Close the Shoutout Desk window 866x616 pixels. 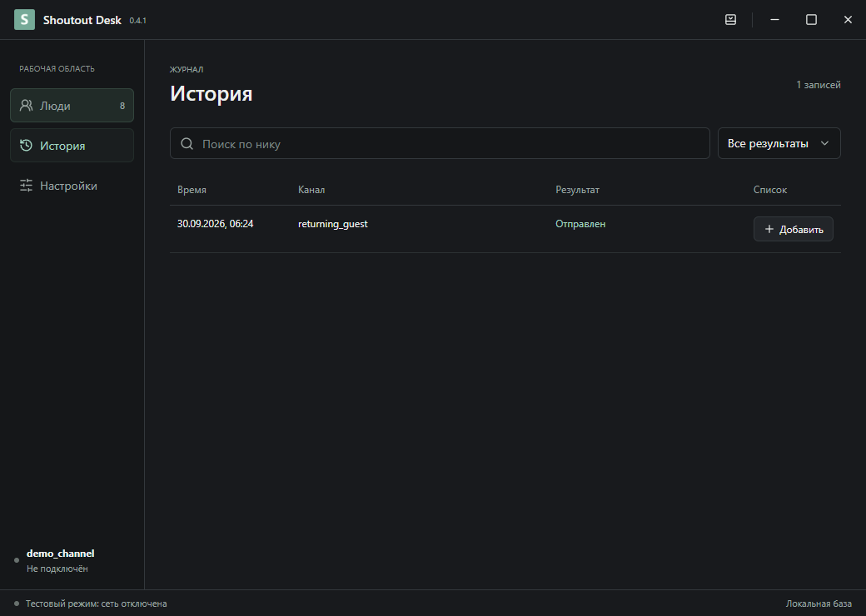point(848,20)
